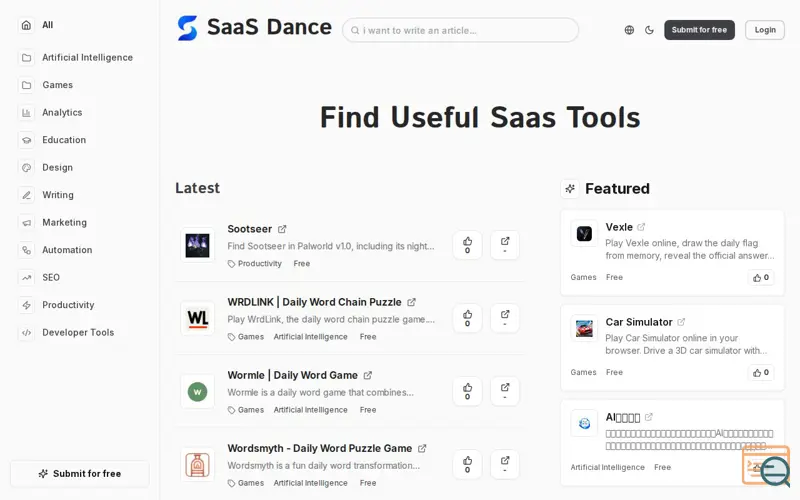Upvote Sootseer with thumbs-up icon
Image resolution: width=800 pixels, height=500 pixels.
click(x=467, y=245)
